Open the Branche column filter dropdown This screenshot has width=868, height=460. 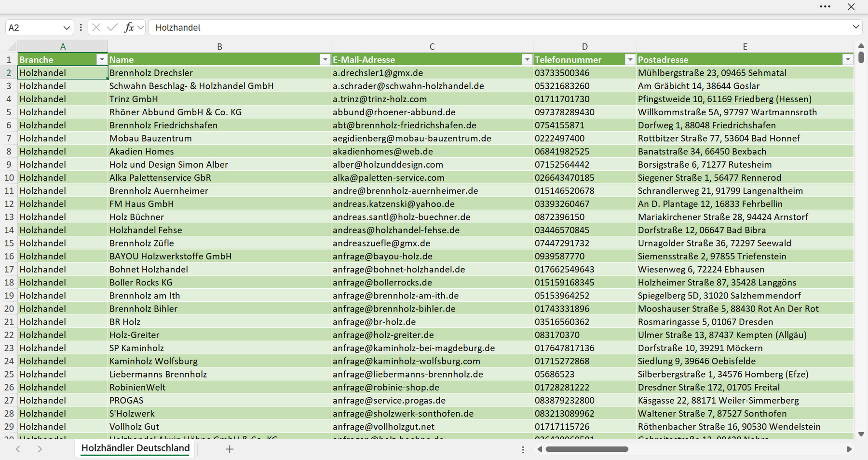pos(101,59)
